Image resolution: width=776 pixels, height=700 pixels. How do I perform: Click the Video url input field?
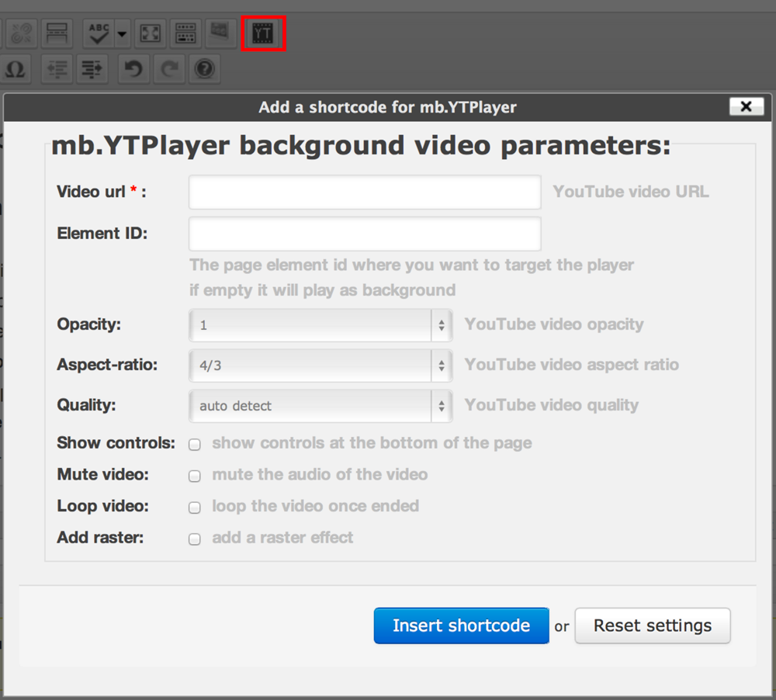click(x=365, y=192)
